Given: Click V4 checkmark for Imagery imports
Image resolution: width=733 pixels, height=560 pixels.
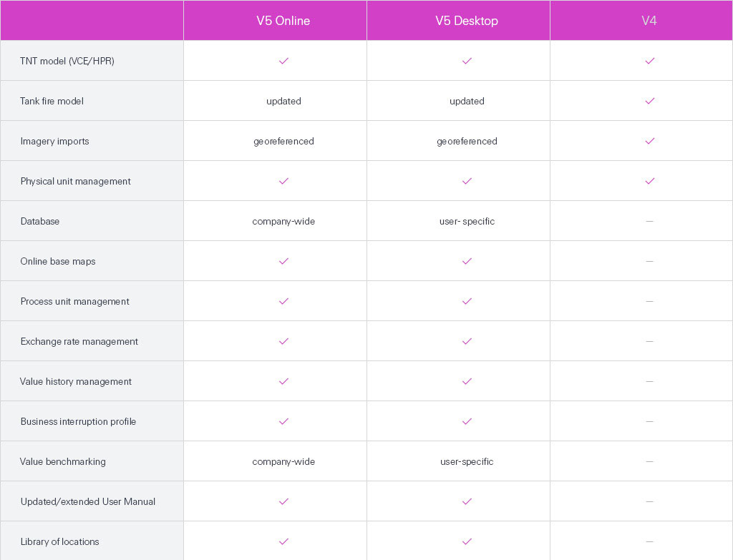Looking at the screenshot, I should click(x=649, y=141).
